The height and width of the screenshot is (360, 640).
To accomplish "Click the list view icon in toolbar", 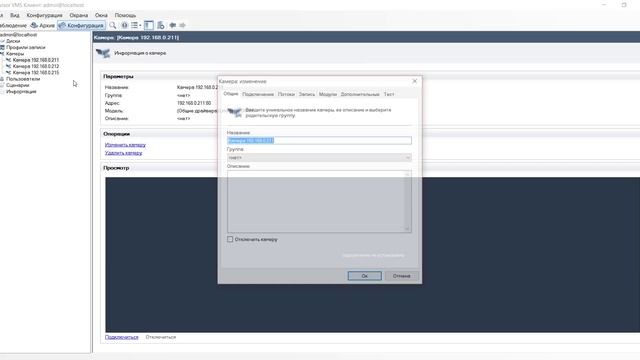I will [134, 25].
